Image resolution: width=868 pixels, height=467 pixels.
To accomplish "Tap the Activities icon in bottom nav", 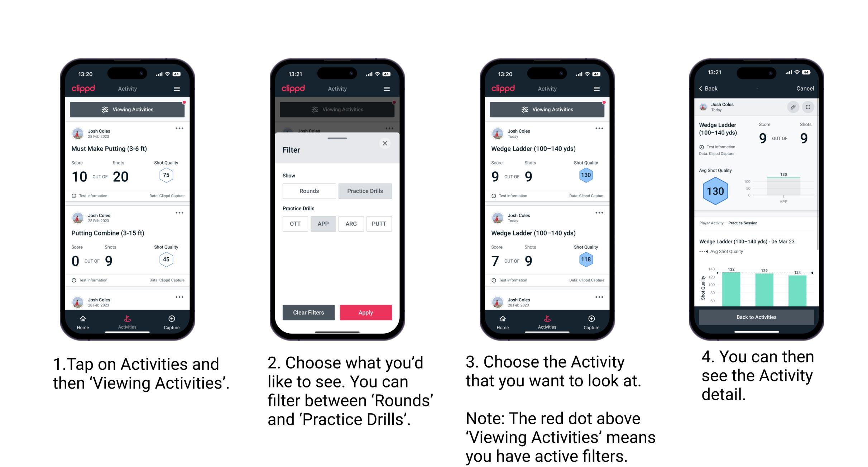I will coord(126,321).
